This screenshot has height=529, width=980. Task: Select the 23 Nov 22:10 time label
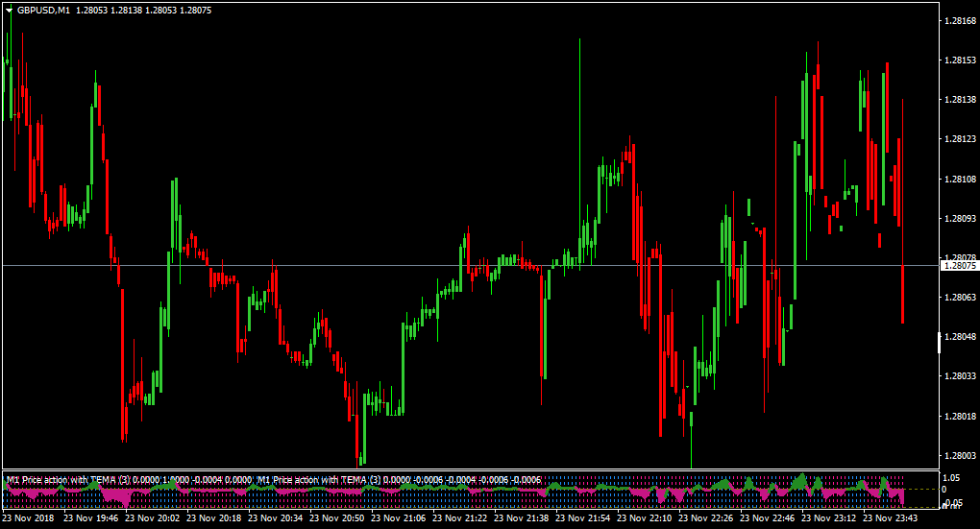[645, 517]
